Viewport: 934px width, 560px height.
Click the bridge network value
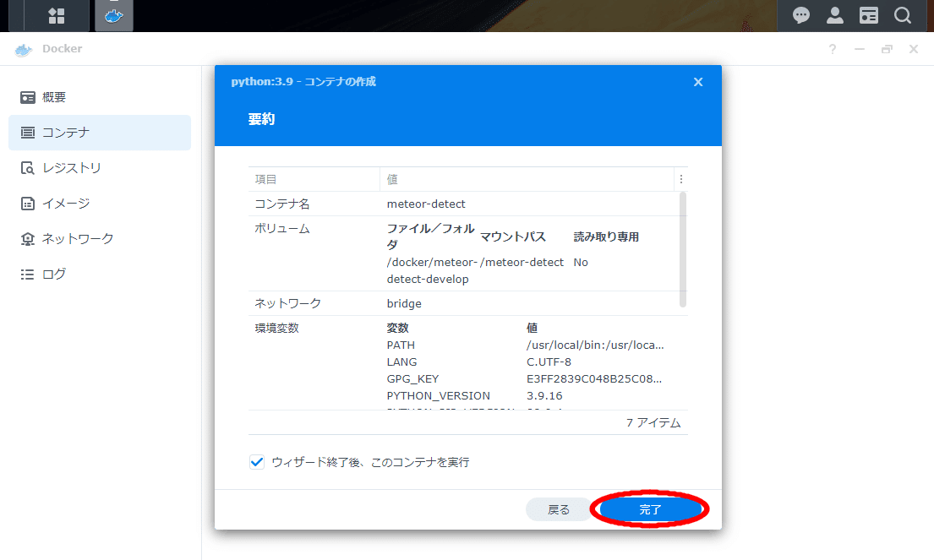[404, 303]
